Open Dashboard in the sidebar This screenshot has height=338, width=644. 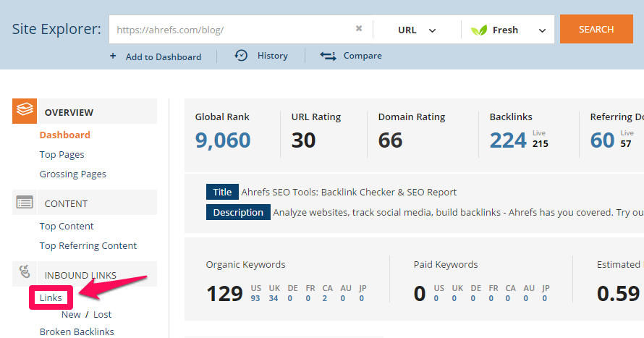tap(65, 135)
